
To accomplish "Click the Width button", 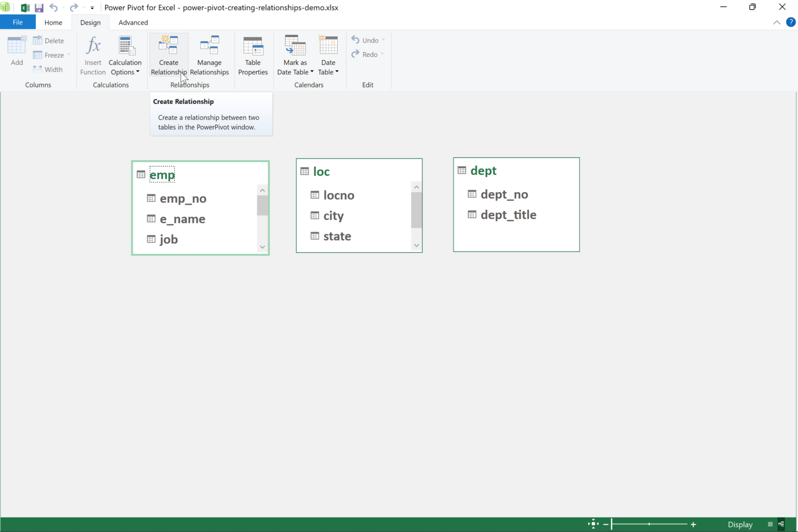I will pyautogui.click(x=52, y=69).
